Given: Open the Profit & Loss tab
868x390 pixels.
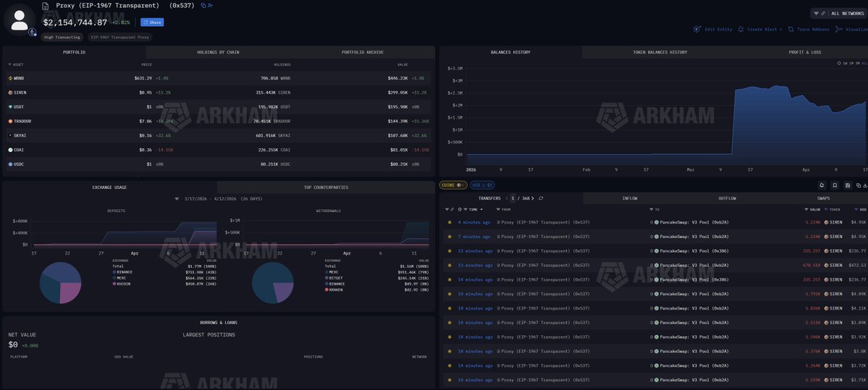Looking at the screenshot, I should pos(805,52).
